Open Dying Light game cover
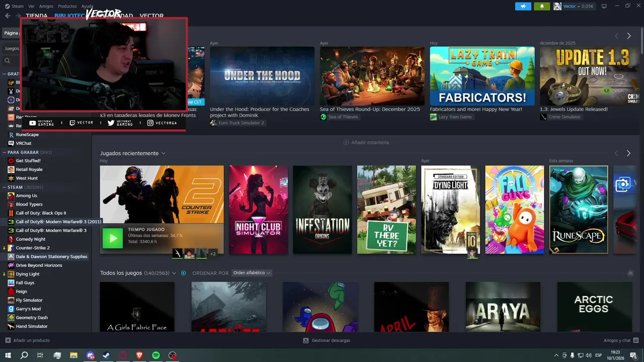This screenshot has height=362, width=644. 450,210
